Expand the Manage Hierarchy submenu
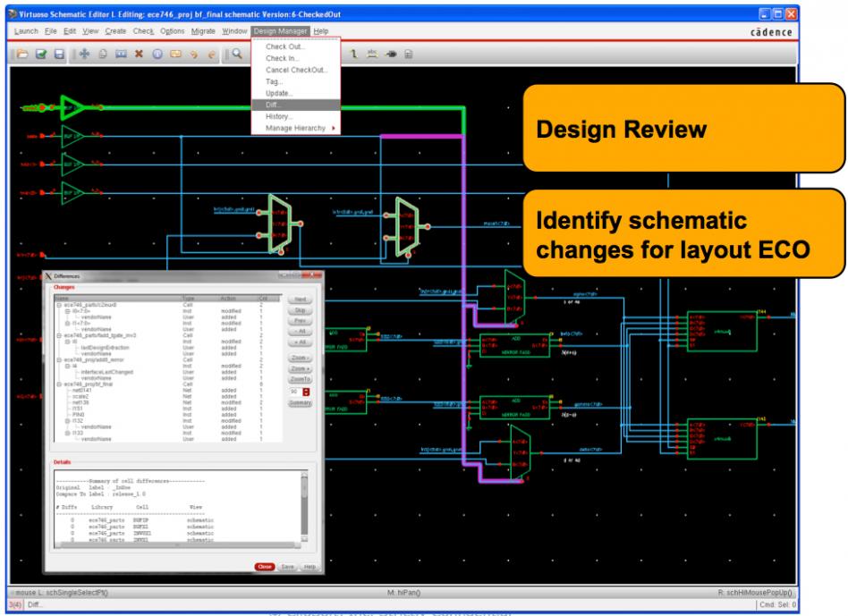Viewport: 848px width, 616px height. click(296, 128)
